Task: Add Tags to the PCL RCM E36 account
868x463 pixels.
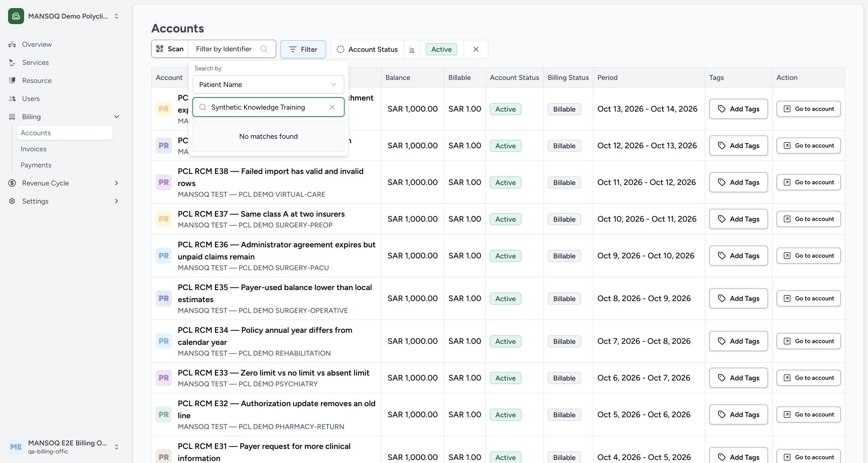Action: (738, 255)
